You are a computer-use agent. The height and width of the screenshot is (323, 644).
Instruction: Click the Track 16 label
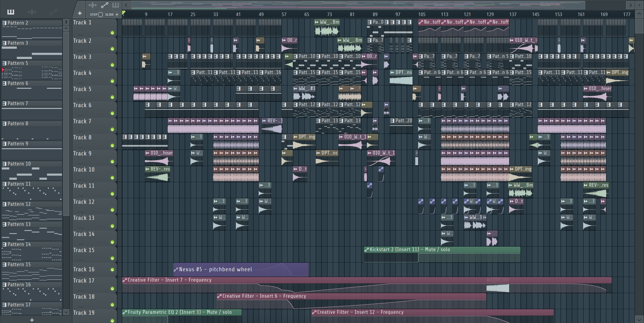click(x=84, y=270)
